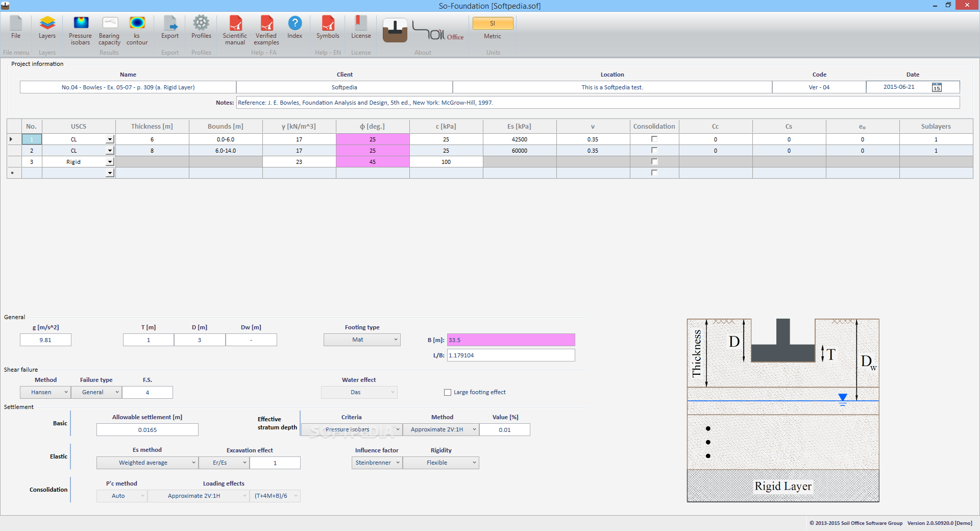980x531 pixels.
Task: Open the date calendar picker
Action: (937, 87)
